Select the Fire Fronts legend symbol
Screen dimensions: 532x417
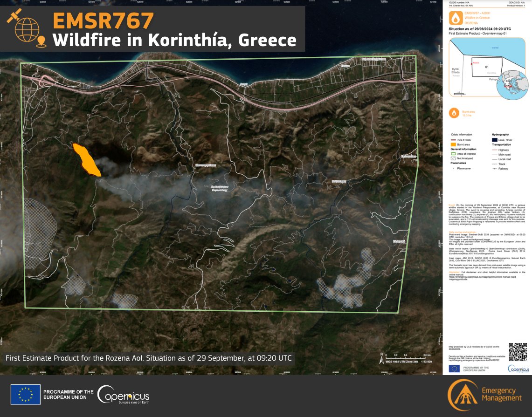click(453, 140)
